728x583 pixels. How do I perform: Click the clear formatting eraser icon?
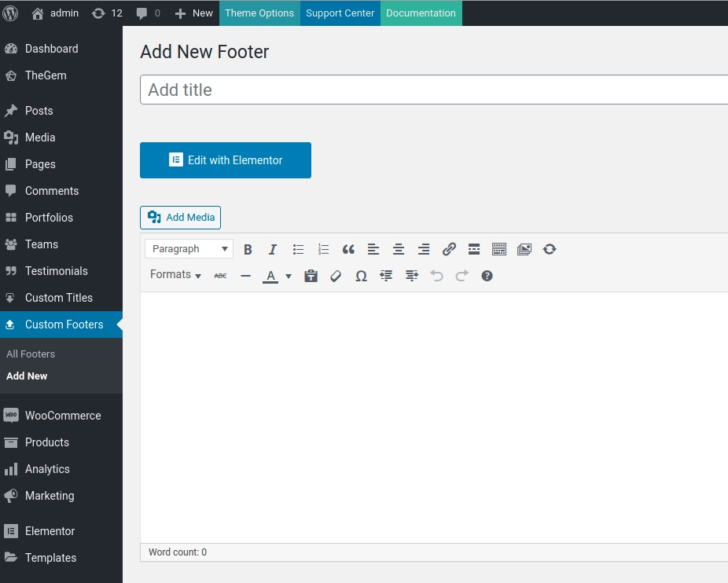click(x=336, y=276)
